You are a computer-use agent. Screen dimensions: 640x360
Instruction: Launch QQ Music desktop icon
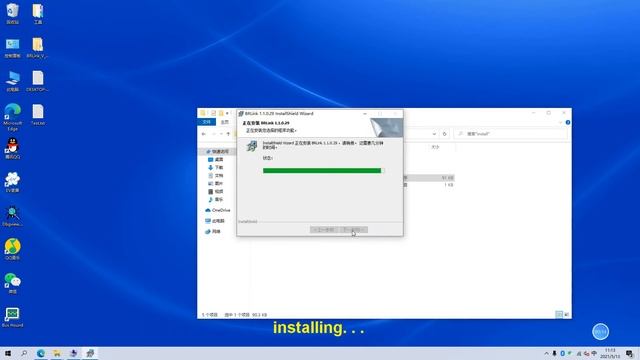pyautogui.click(x=13, y=249)
